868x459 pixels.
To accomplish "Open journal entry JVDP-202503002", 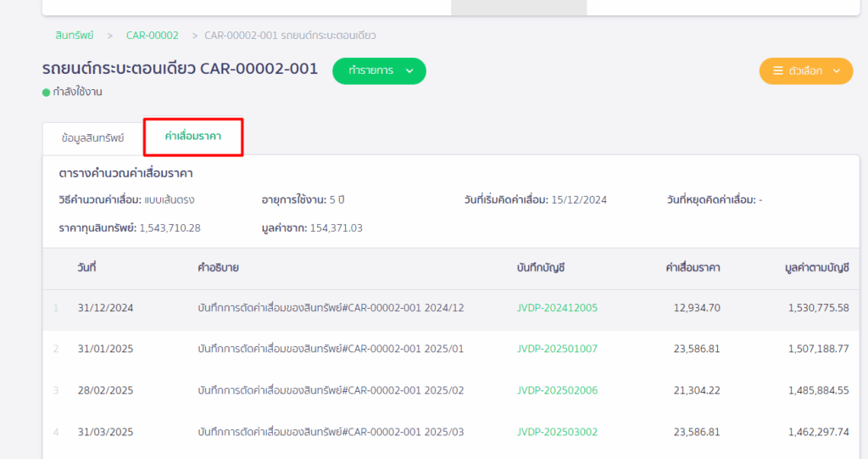I will click(x=557, y=432).
